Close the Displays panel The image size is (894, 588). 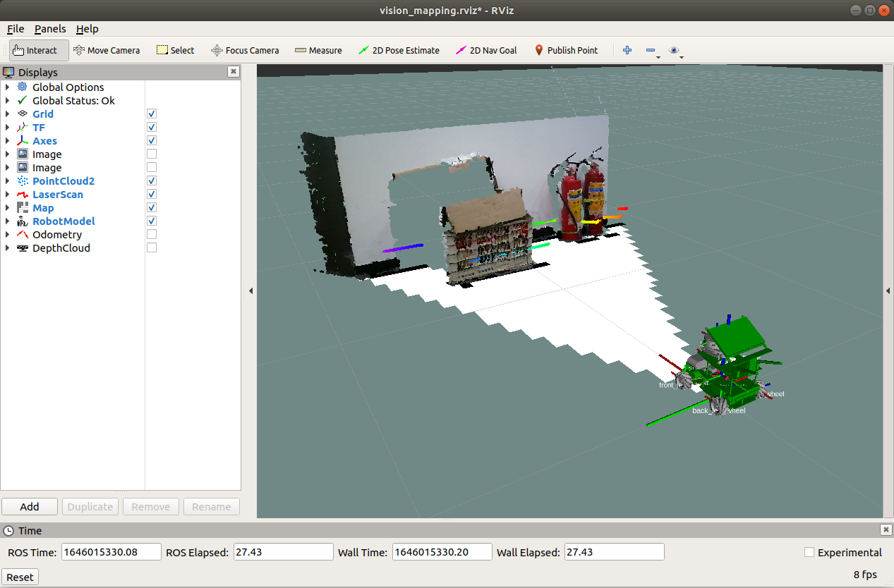tap(233, 72)
